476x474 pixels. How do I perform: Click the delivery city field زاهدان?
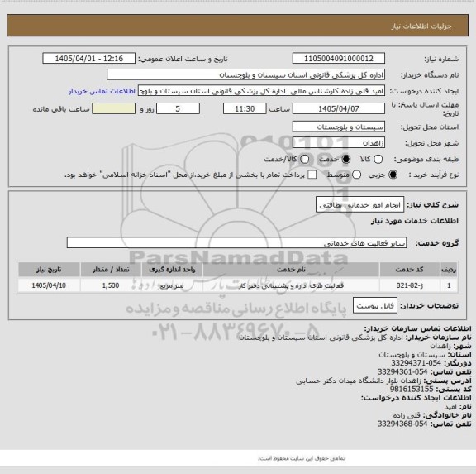coord(339,143)
